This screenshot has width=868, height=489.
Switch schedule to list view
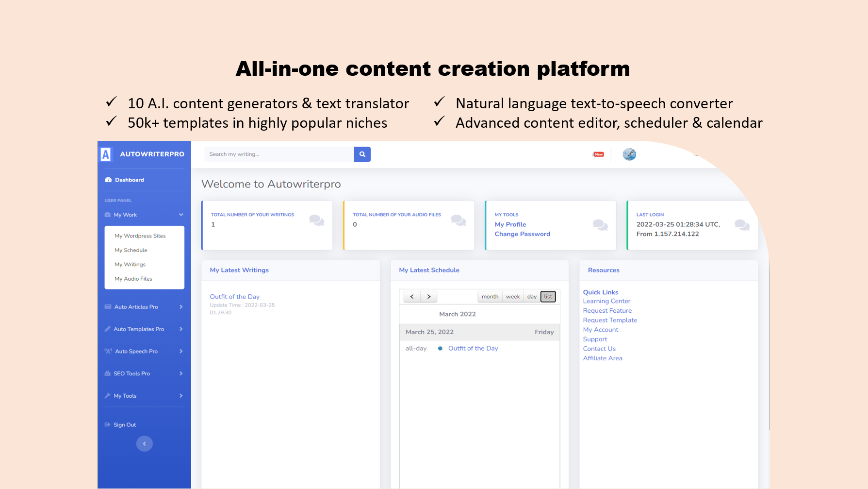548,297
